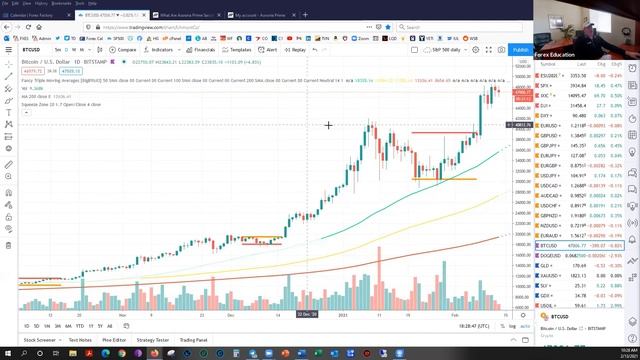Select the ruler Measure tool
640x360 pixels.
(9, 164)
